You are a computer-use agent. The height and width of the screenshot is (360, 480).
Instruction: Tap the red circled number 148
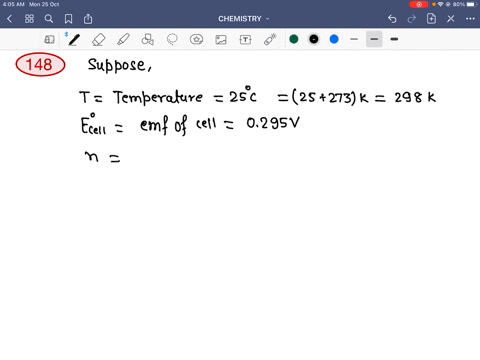[40, 64]
